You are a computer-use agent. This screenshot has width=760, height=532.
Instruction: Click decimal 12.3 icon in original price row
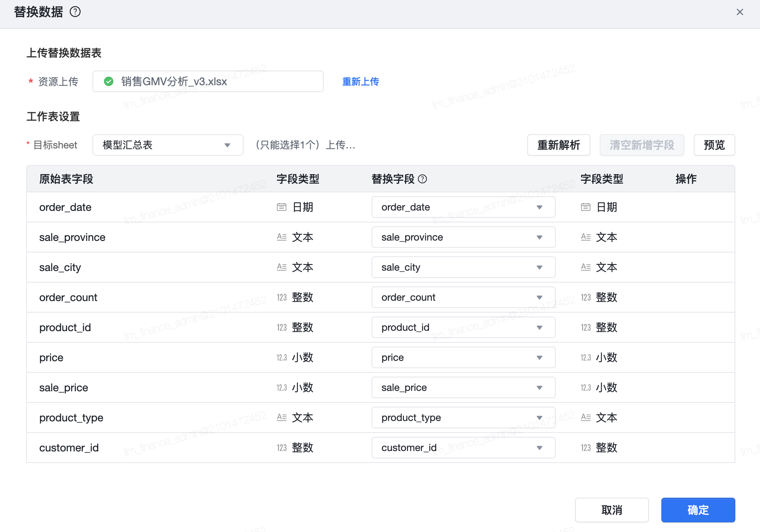click(282, 357)
